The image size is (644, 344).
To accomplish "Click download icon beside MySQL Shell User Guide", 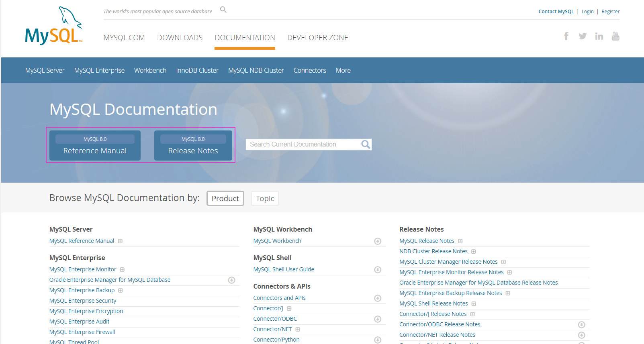I will point(378,270).
